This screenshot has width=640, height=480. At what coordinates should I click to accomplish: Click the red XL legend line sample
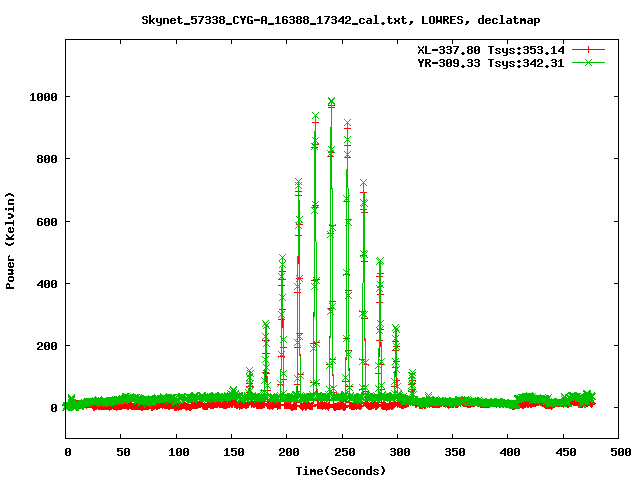[588, 50]
